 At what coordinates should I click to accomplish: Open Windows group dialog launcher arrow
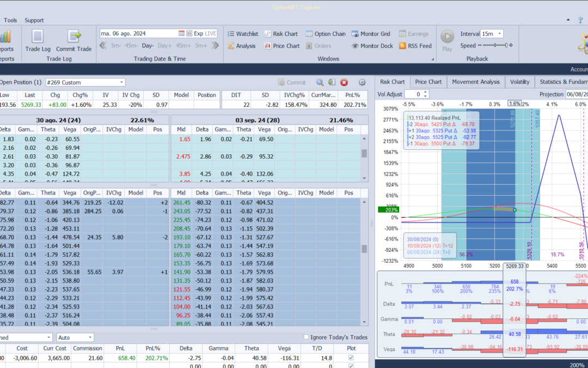pos(432,59)
